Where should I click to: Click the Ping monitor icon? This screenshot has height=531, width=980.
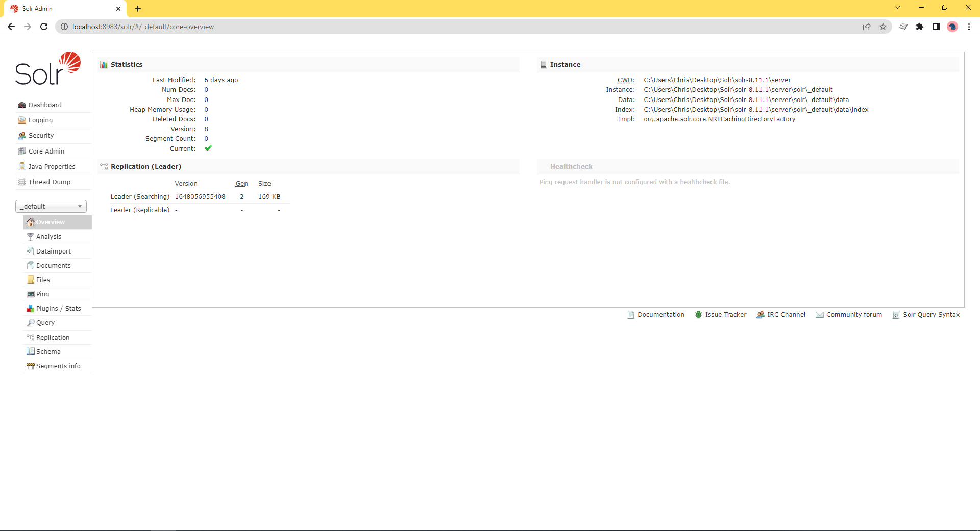[x=31, y=294]
